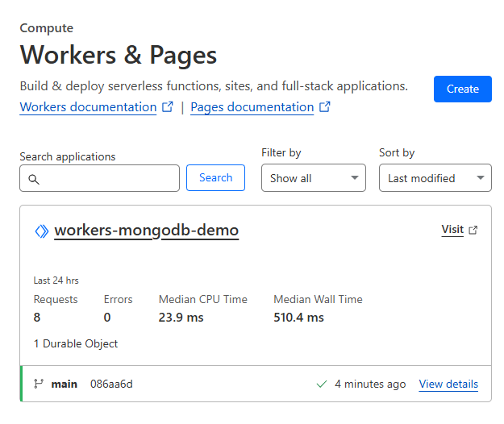This screenshot has width=504, height=424.
Task: Click the git branch icon beside main
Action: coord(38,384)
